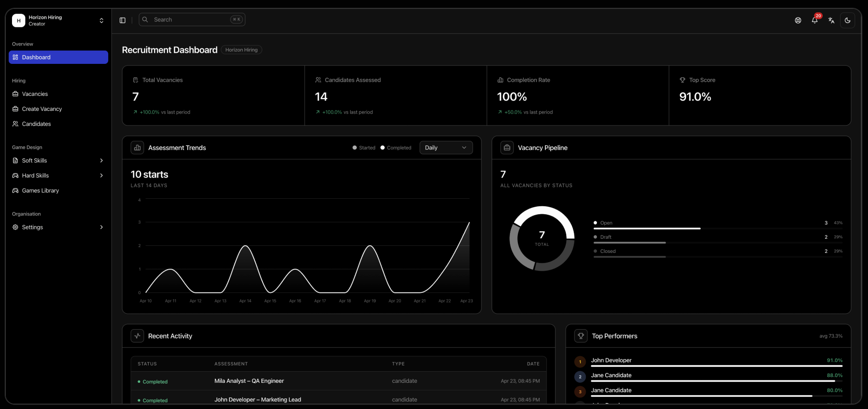Open 'Mila Analyst – QA Engineer' assessment row
The image size is (868, 409).
(339, 381)
